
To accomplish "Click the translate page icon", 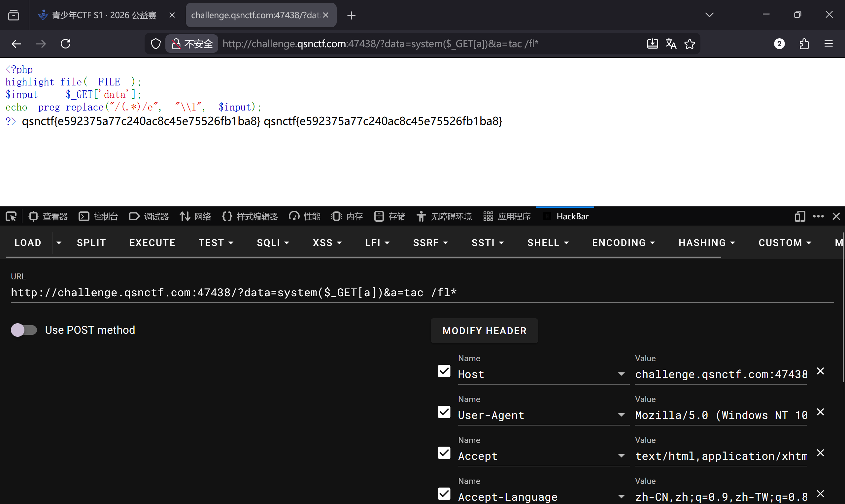I will 671,44.
